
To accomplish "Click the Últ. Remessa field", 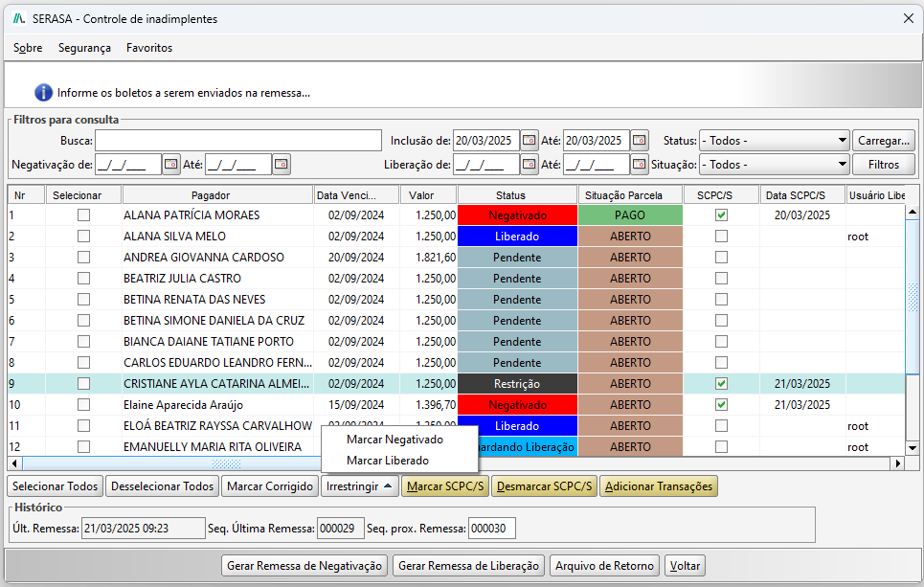I will pyautogui.click(x=144, y=528).
